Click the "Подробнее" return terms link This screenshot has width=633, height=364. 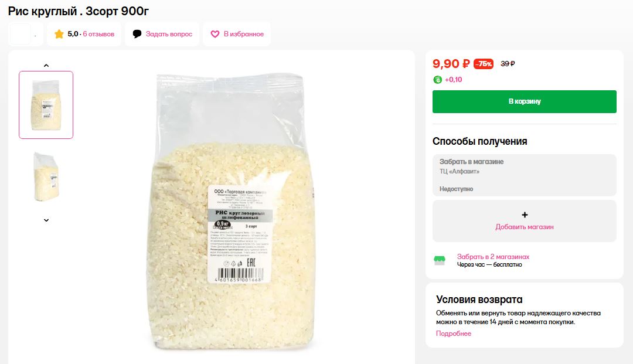[x=453, y=334]
